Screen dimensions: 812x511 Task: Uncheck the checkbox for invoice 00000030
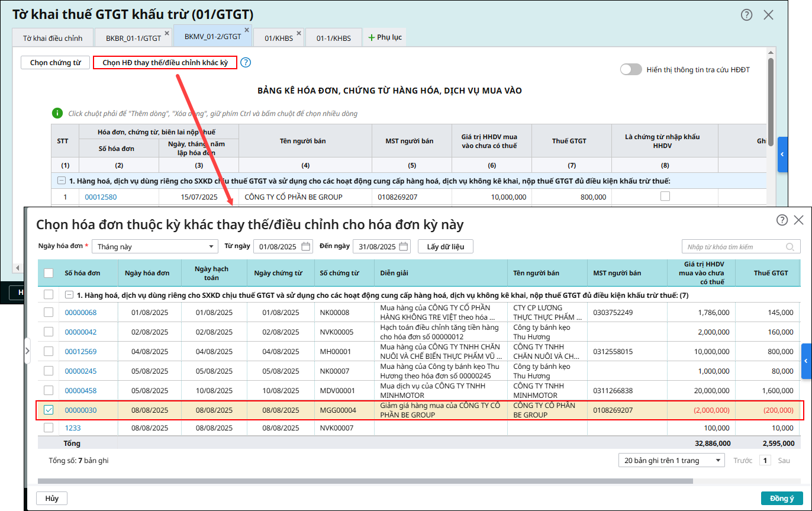point(49,410)
